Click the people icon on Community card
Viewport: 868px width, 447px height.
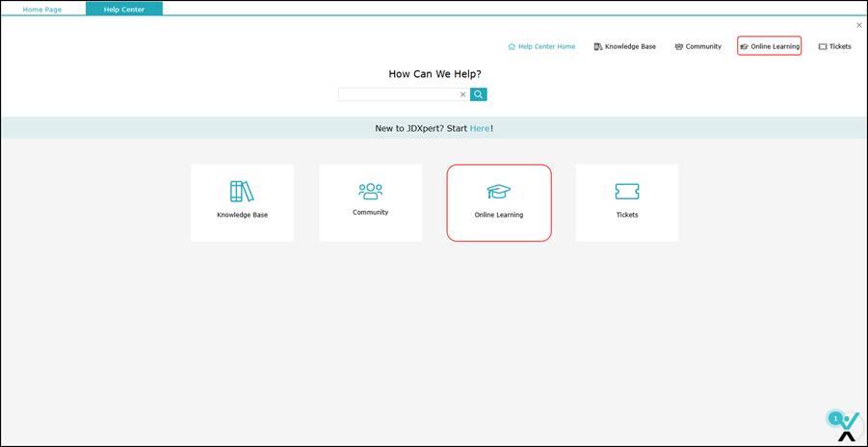pos(370,191)
